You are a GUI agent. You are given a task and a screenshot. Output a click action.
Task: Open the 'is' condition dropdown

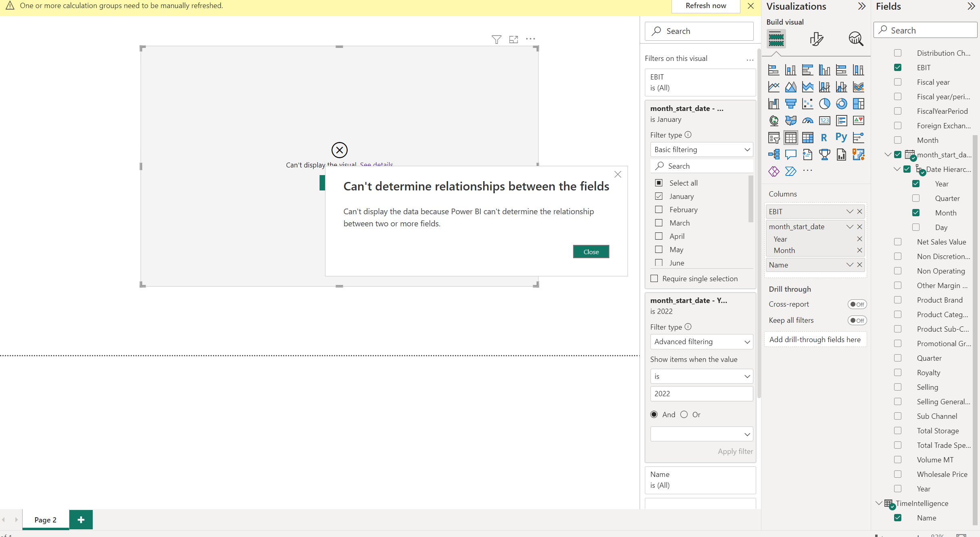pos(701,376)
